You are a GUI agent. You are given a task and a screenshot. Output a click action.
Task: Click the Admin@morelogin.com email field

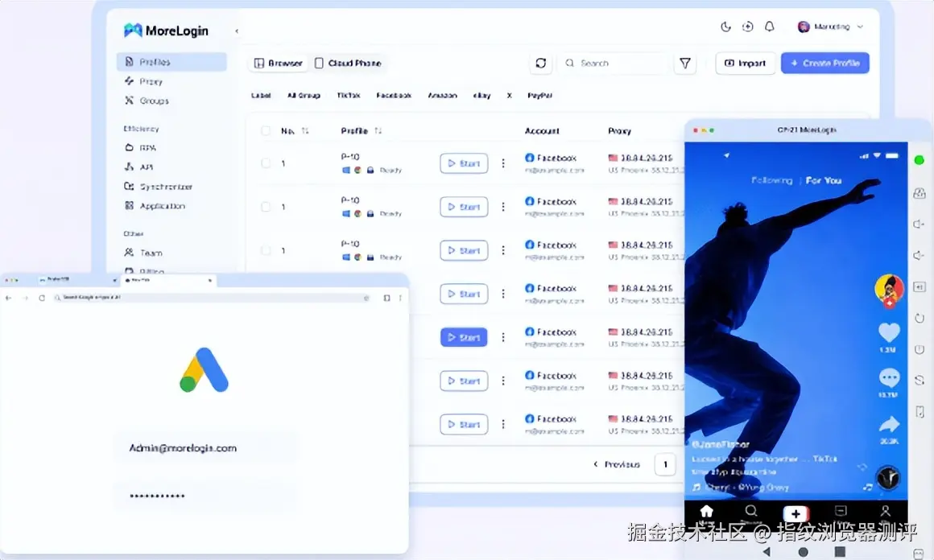[x=205, y=448]
